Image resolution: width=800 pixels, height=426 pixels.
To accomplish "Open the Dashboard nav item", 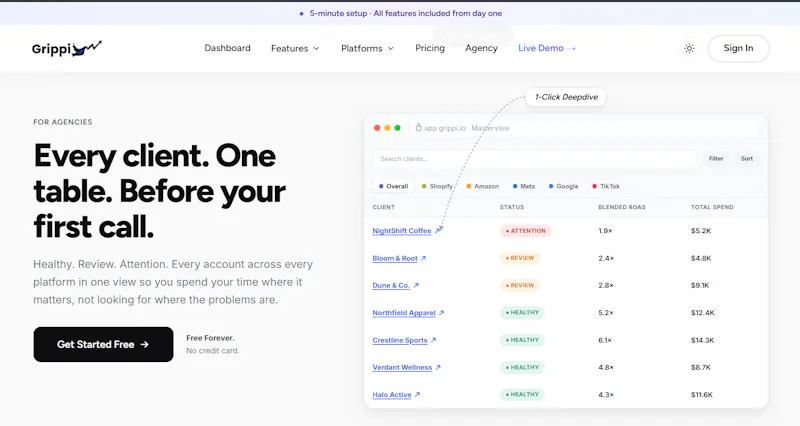I will (x=228, y=48).
